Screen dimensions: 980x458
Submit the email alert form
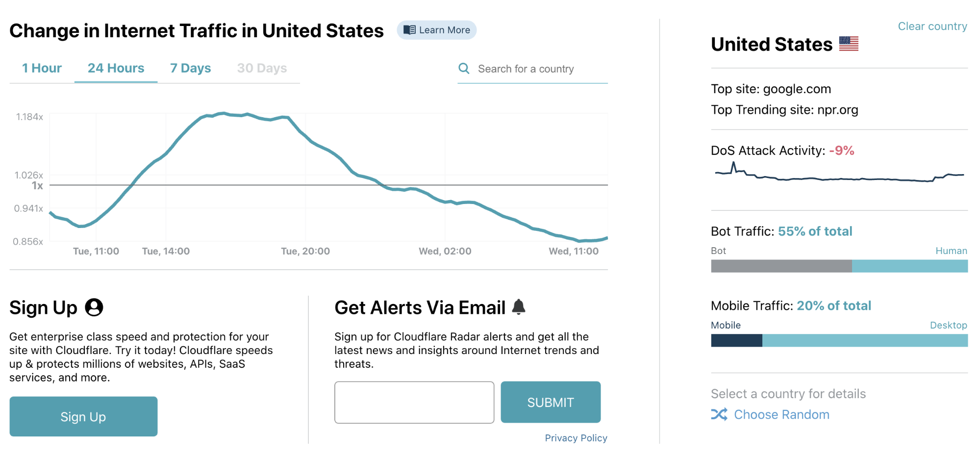point(551,402)
